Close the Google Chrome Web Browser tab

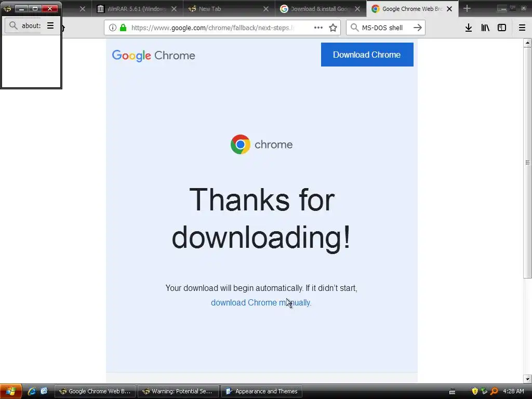(449, 9)
